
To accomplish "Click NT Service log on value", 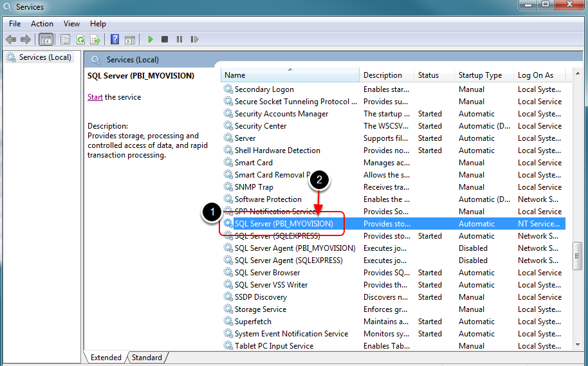I will pos(539,223).
